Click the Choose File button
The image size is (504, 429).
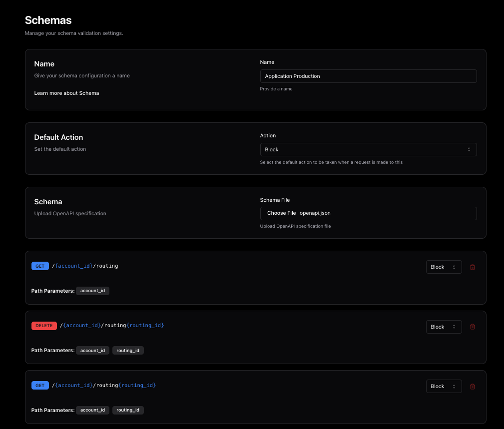click(281, 213)
